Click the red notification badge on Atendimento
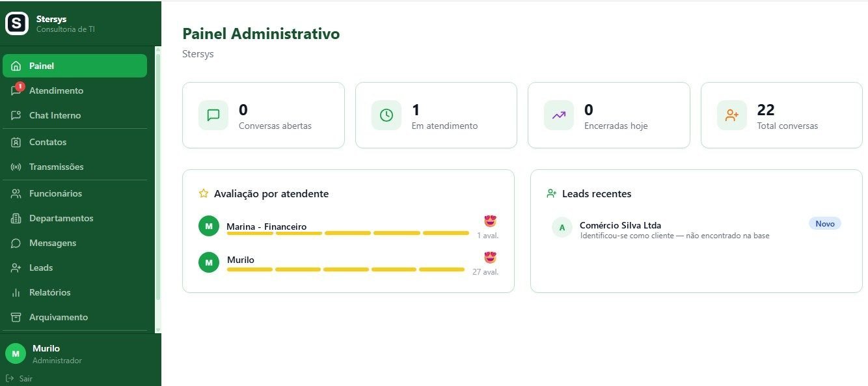Image resolution: width=868 pixels, height=386 pixels. 20,86
